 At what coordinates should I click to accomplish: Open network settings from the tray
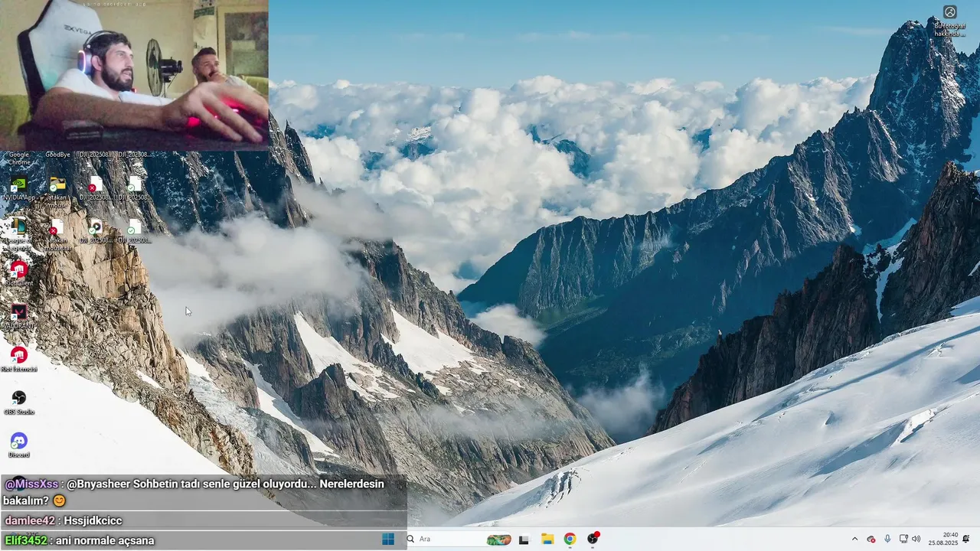(903, 539)
